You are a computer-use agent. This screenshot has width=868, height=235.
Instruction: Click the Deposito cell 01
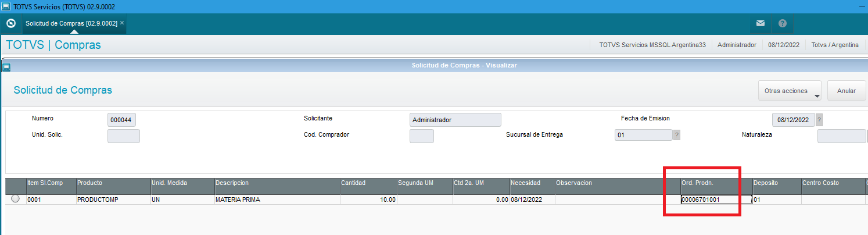coord(777,200)
